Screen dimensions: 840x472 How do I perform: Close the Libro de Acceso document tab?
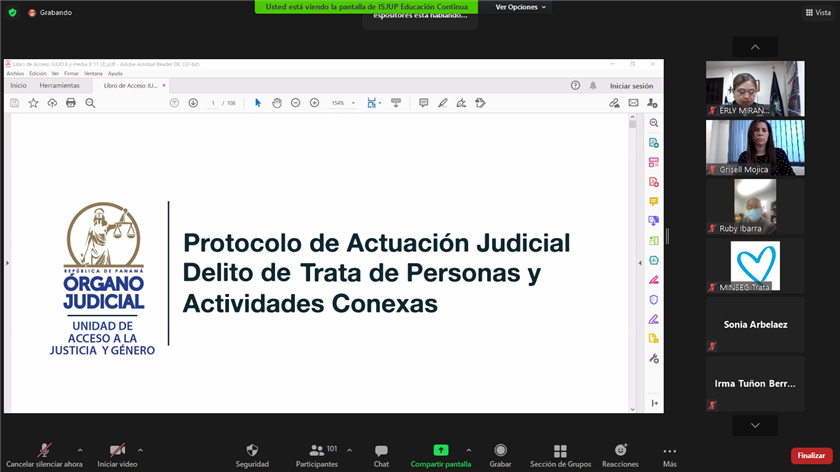pos(164,85)
